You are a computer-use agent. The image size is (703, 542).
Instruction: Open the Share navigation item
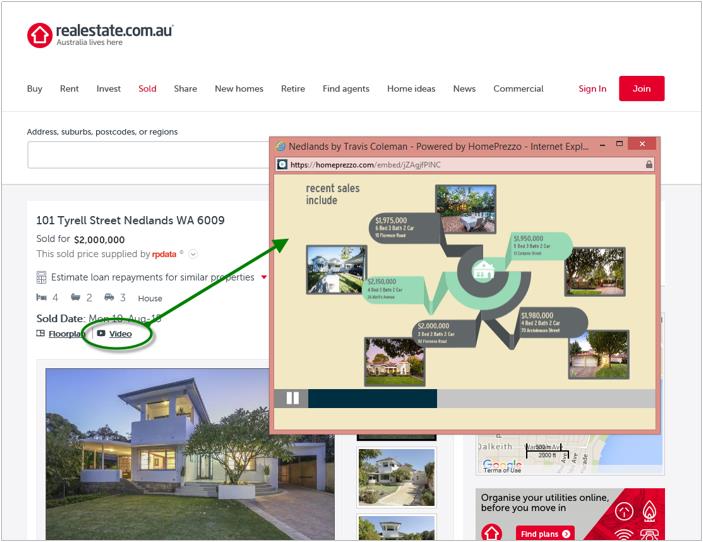pos(185,89)
